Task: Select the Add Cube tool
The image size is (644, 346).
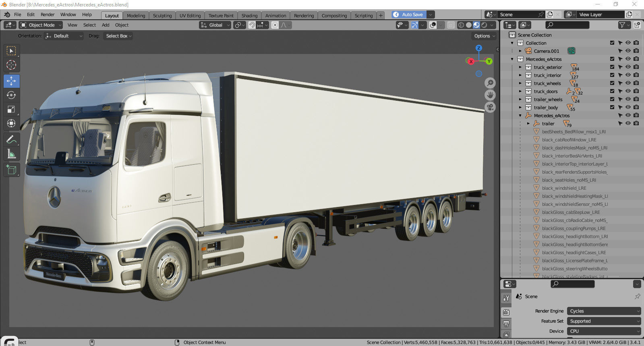Action: pos(11,170)
